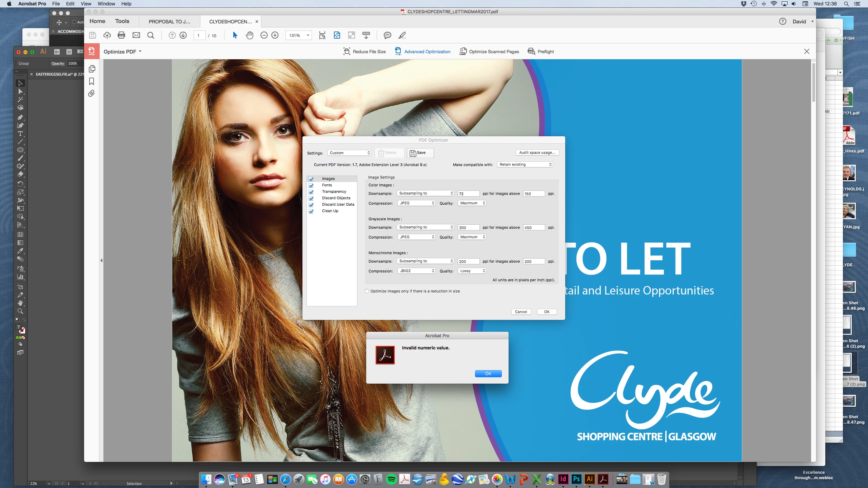Dismiss the Invalid numeric value alert with OK
This screenshot has height=488, width=868.
tap(488, 373)
